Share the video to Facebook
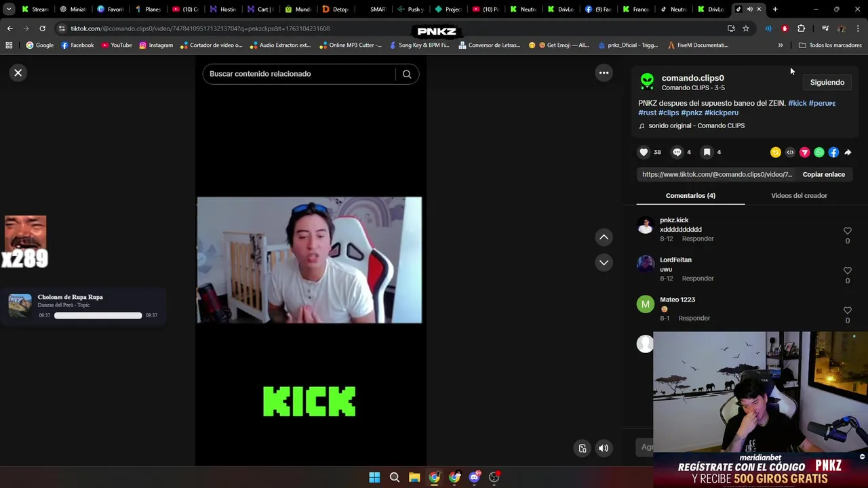Screen dimensions: 868x488 click(833, 152)
